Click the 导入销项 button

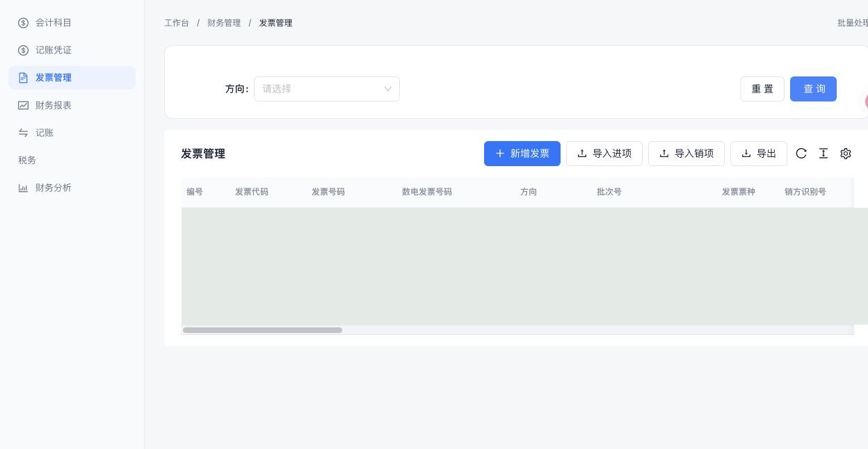pyautogui.click(x=686, y=154)
